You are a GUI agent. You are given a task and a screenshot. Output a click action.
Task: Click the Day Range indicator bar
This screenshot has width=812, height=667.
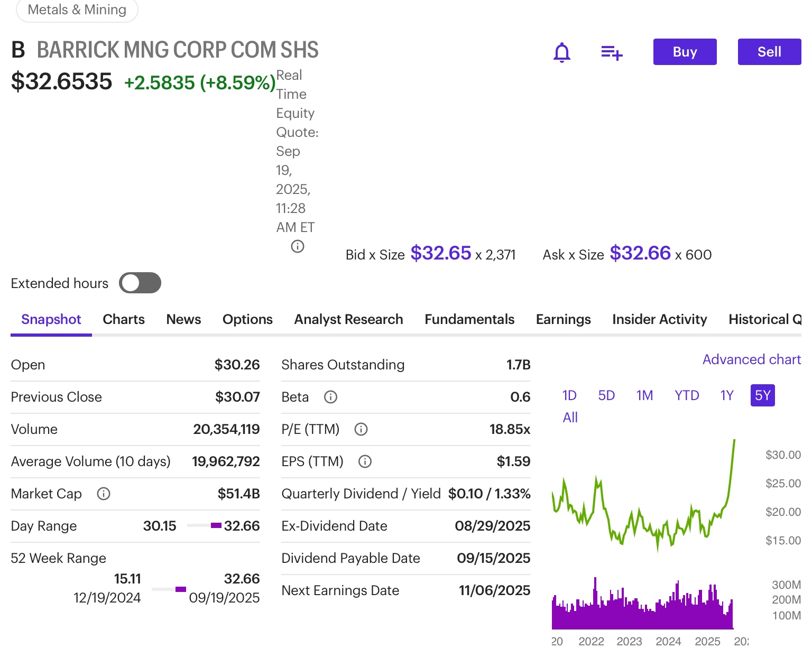click(x=204, y=525)
